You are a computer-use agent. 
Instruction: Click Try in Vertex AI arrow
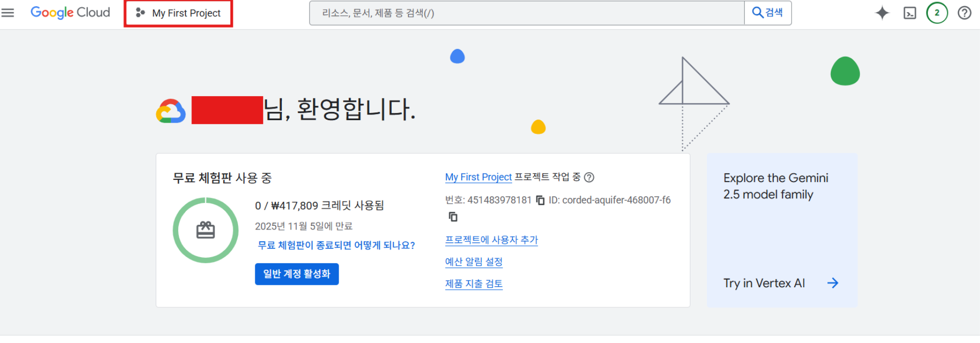coord(832,283)
